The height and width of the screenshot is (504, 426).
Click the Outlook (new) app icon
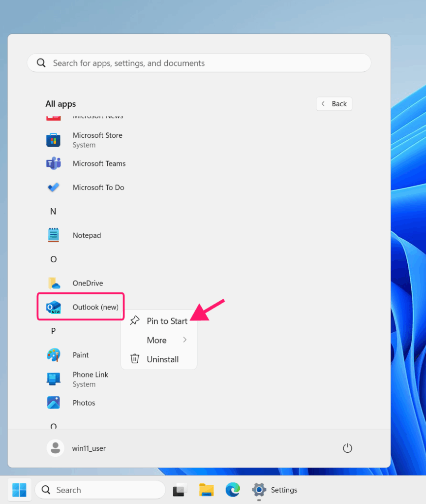(x=53, y=307)
